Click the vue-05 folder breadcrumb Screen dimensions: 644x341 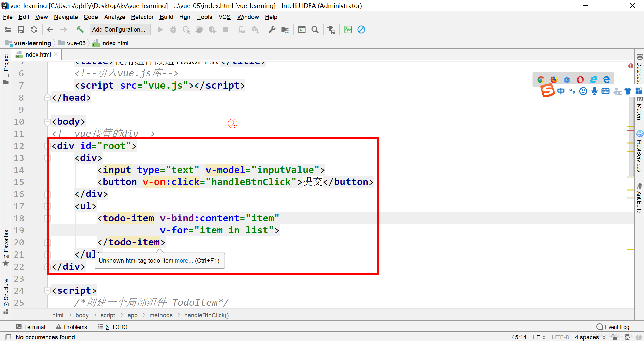[x=72, y=43]
